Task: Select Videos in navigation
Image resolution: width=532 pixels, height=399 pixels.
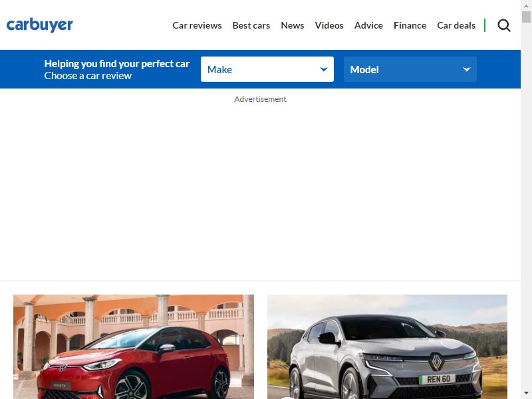Action: [329, 25]
